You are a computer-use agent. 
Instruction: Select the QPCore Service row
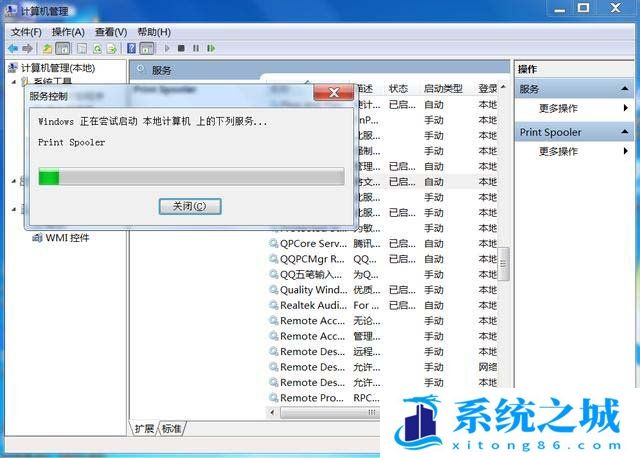(x=312, y=243)
